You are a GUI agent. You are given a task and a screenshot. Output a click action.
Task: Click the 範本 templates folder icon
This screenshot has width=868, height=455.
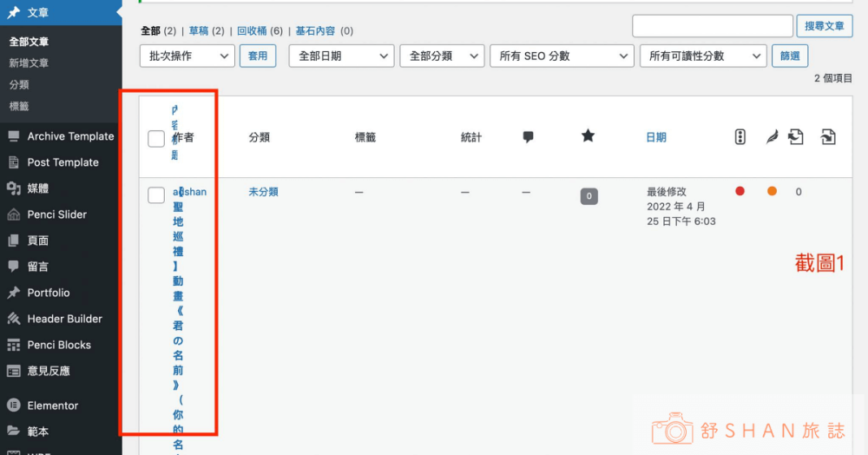tap(14, 431)
